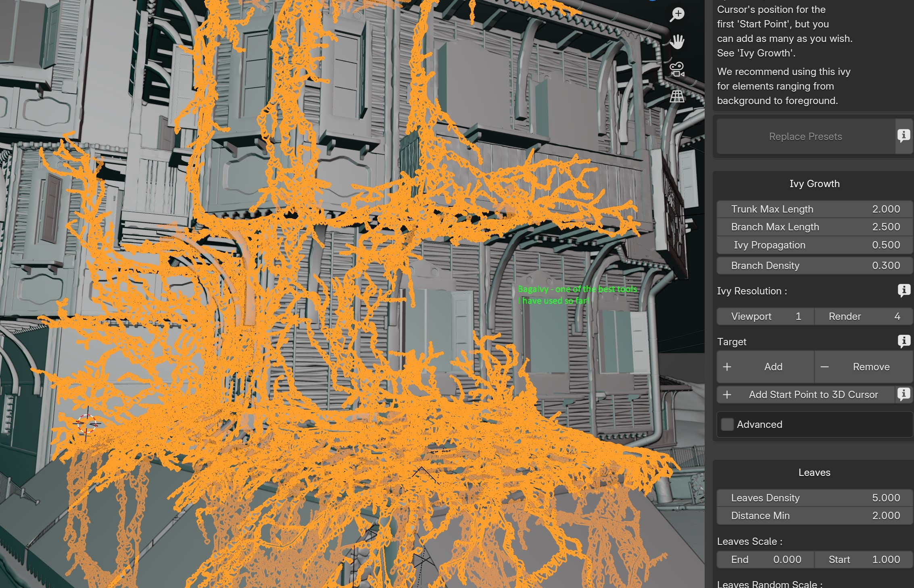Click the info icon next to Target

click(905, 342)
